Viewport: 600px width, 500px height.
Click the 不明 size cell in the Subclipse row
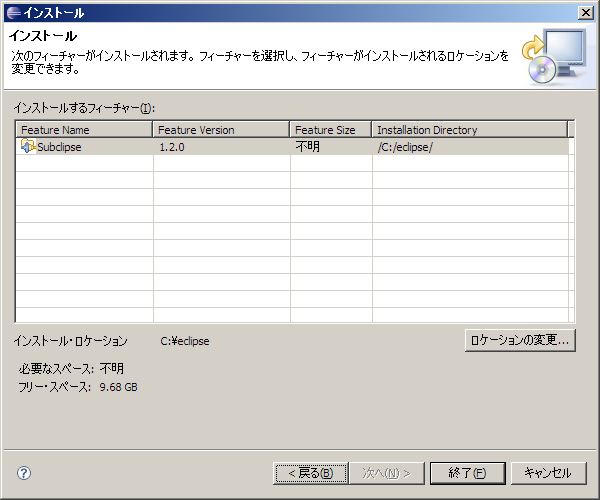click(308, 147)
